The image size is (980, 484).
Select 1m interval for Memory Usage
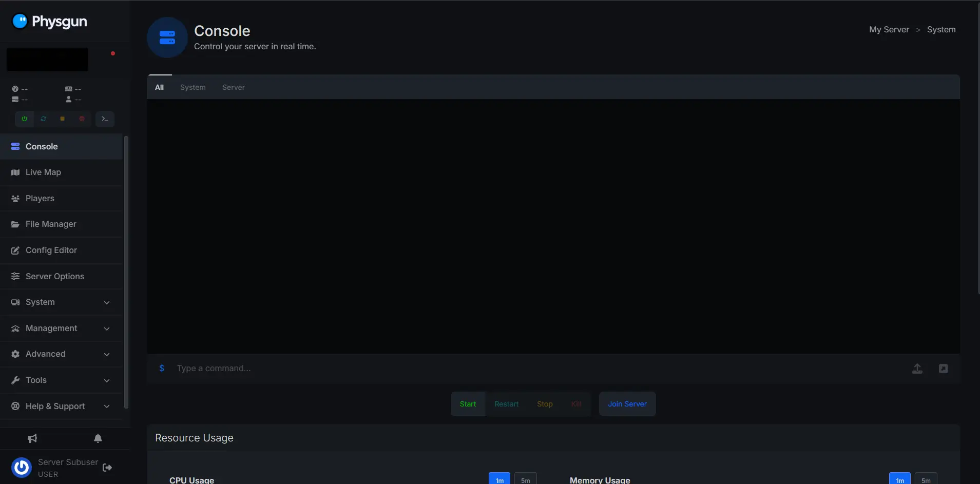point(899,479)
